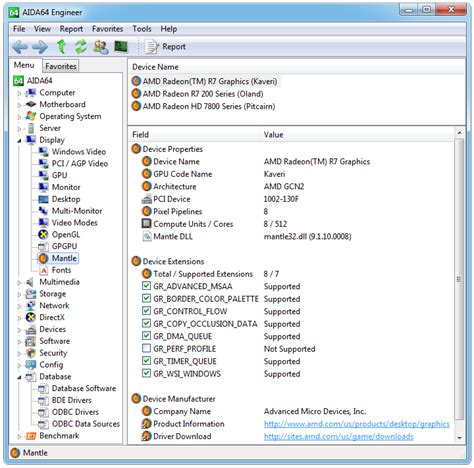Viewport: 474px width, 468px height.
Task: Click the details scrollbar up arrow
Action: pyautogui.click(x=459, y=133)
